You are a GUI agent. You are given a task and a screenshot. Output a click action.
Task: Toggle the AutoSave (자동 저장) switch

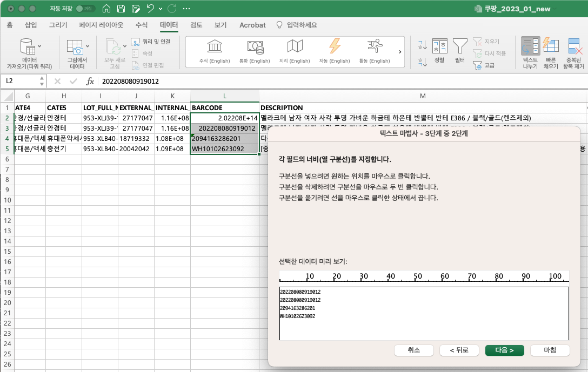(x=86, y=9)
